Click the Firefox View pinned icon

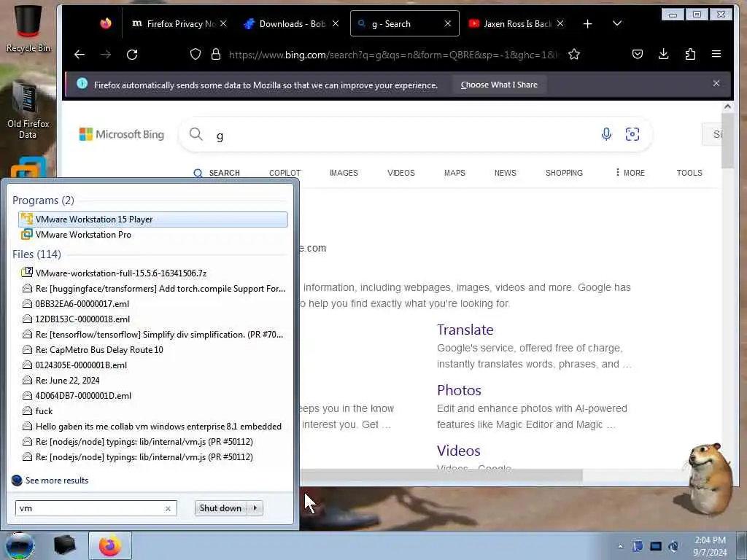pyautogui.click(x=106, y=23)
